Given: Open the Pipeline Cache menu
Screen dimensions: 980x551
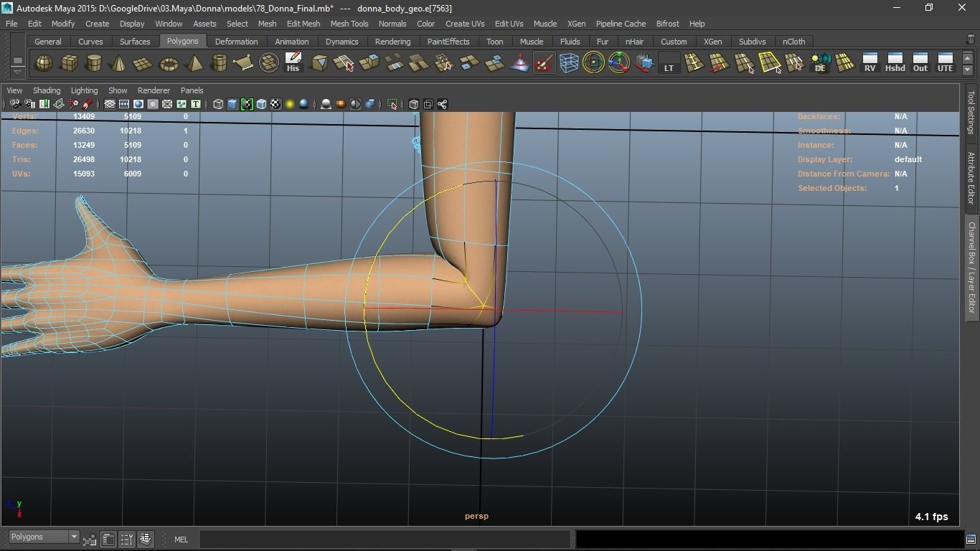Looking at the screenshot, I should (x=621, y=24).
